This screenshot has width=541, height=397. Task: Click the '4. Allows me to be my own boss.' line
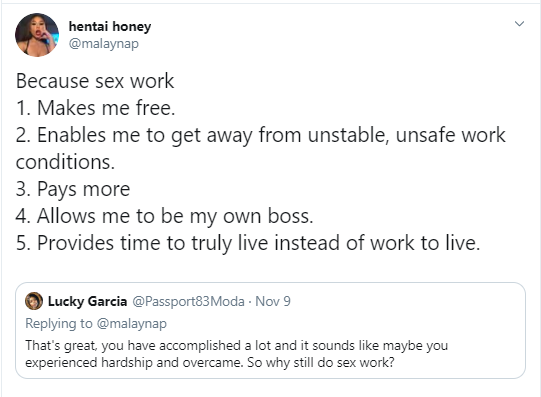[x=165, y=216]
